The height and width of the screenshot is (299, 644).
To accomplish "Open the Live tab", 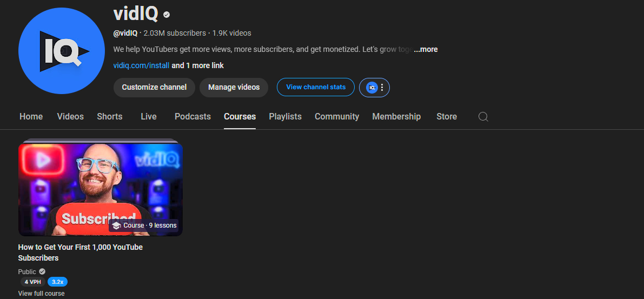I will pos(149,117).
